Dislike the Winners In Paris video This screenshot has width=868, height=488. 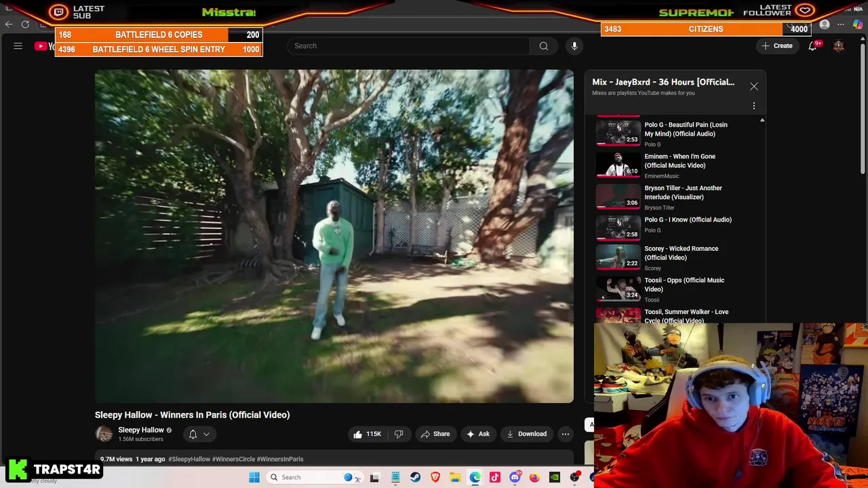coord(399,434)
